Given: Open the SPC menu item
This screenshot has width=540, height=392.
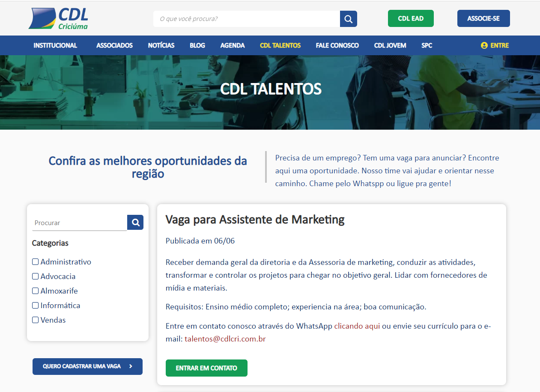Looking at the screenshot, I should click(x=427, y=45).
